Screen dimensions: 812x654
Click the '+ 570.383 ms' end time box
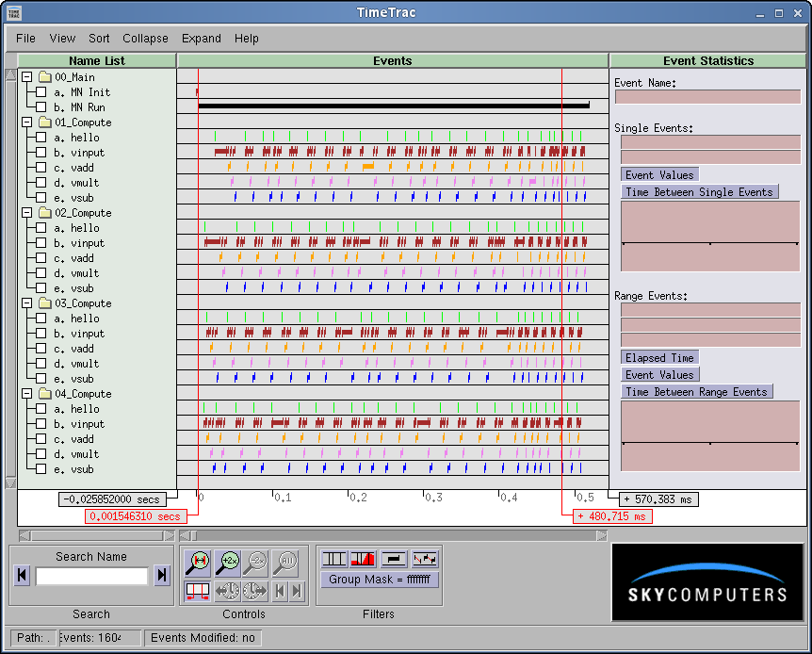(658, 499)
